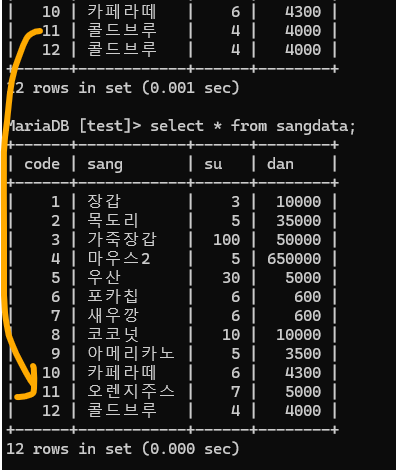Click price 5000 in the 오렌지주스 row
Viewport: 396px width, 470px height.
pyautogui.click(x=303, y=392)
